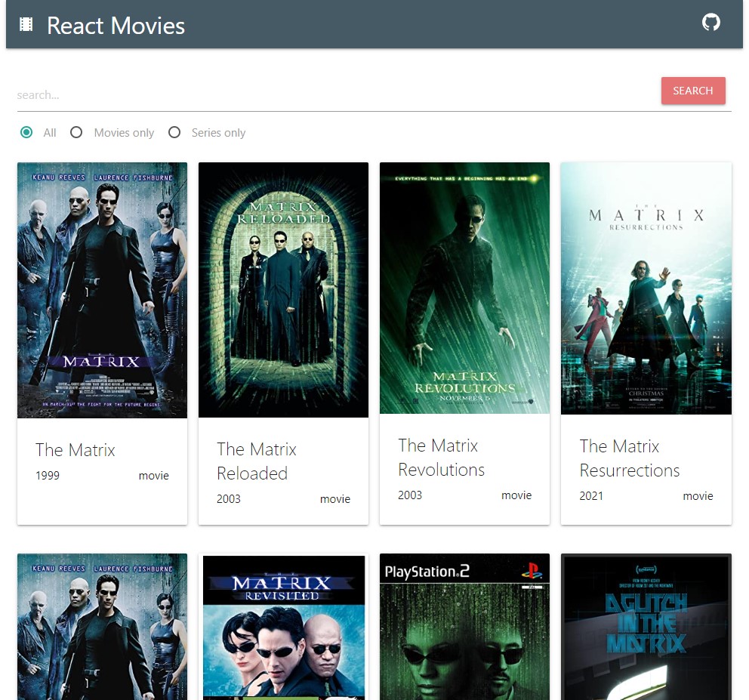Open The Matrix Revolutions poster image

[x=464, y=288]
